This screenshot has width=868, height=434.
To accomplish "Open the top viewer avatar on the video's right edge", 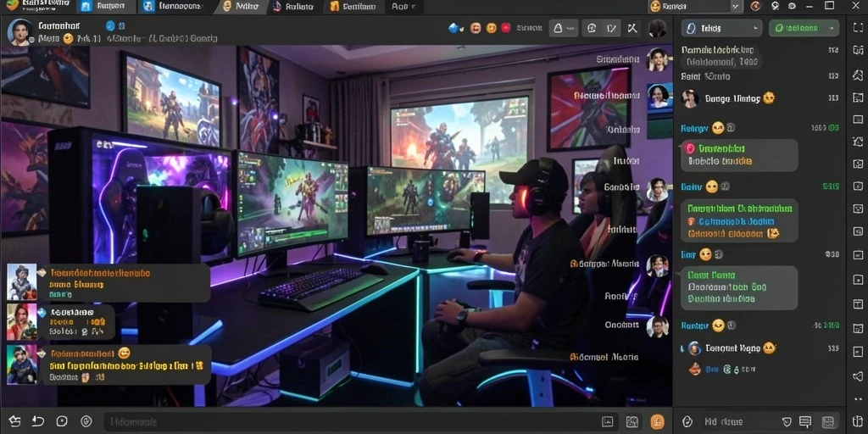I will (657, 59).
